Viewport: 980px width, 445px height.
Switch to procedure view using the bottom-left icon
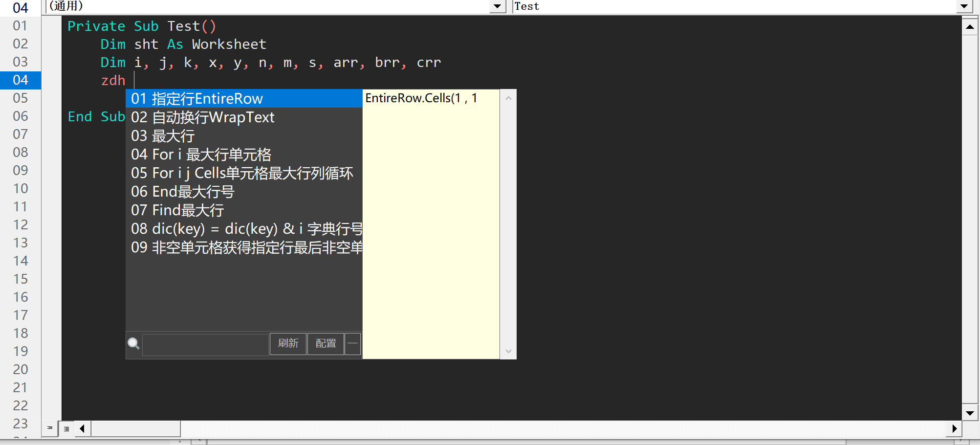(x=50, y=428)
